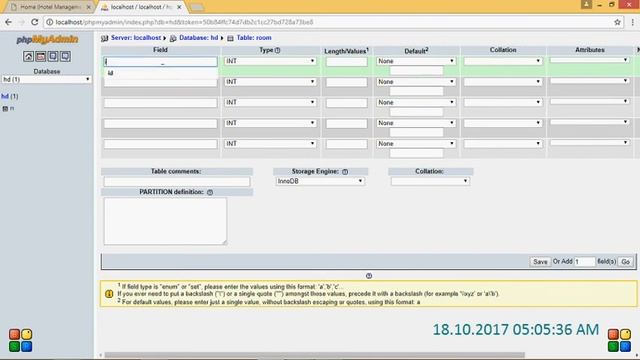Screen dimensions: 640x360
Task: Click the database icon before Database: hd
Action: pyautogui.click(x=173, y=38)
